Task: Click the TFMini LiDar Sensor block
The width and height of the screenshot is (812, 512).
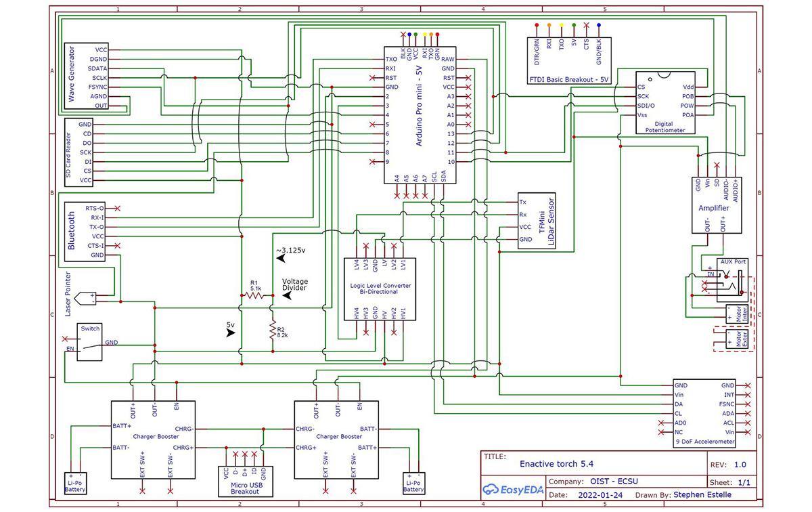Action: tap(537, 221)
